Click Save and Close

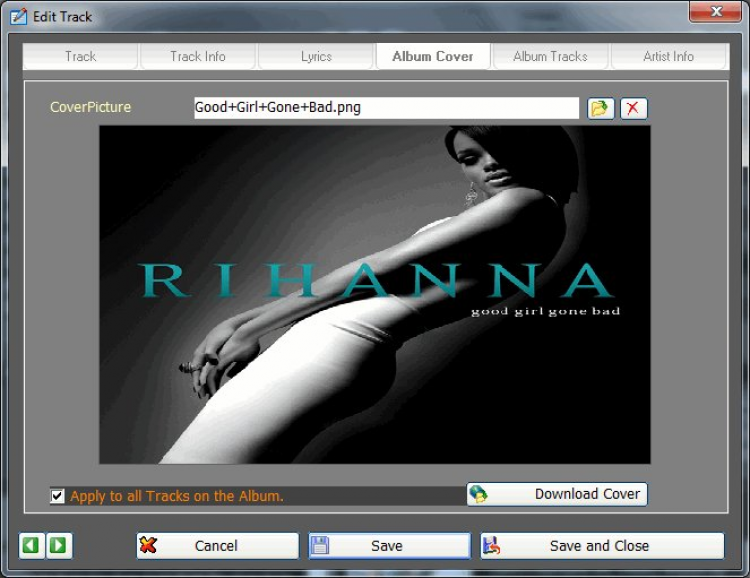point(602,546)
